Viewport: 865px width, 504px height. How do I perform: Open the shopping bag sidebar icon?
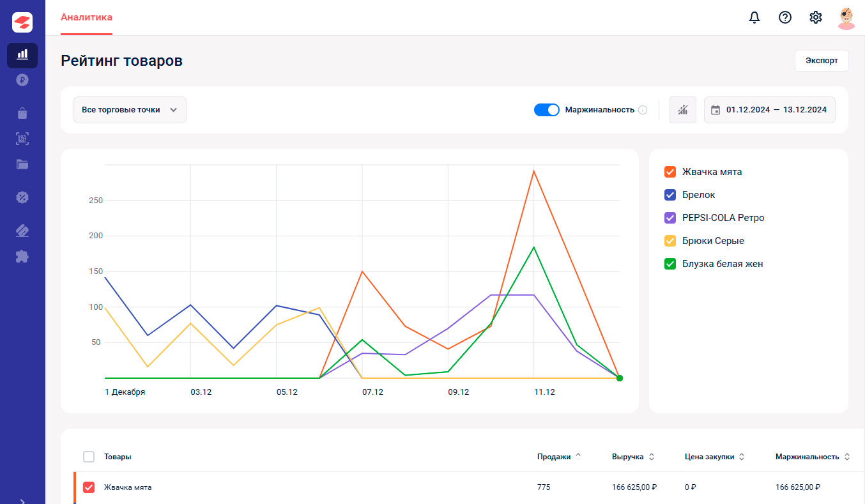(x=22, y=113)
